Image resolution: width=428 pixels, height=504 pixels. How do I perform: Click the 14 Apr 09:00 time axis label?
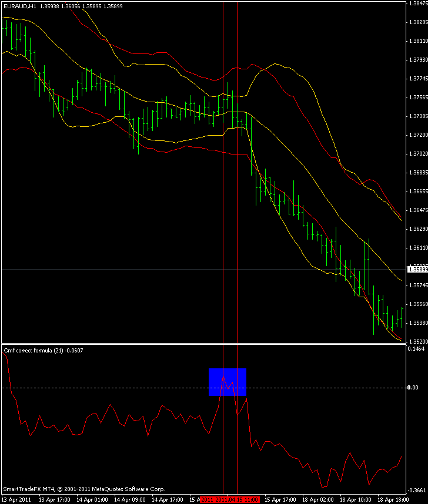pos(130,499)
